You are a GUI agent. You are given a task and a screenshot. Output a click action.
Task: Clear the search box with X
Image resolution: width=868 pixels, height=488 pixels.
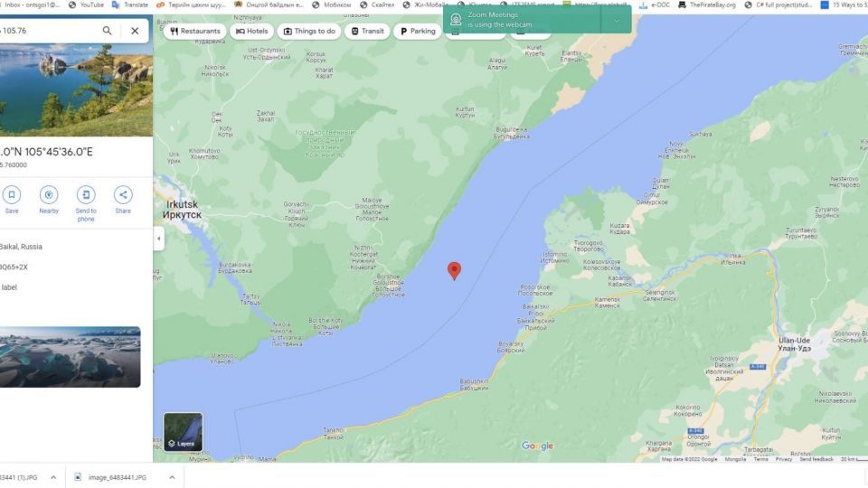click(x=135, y=31)
